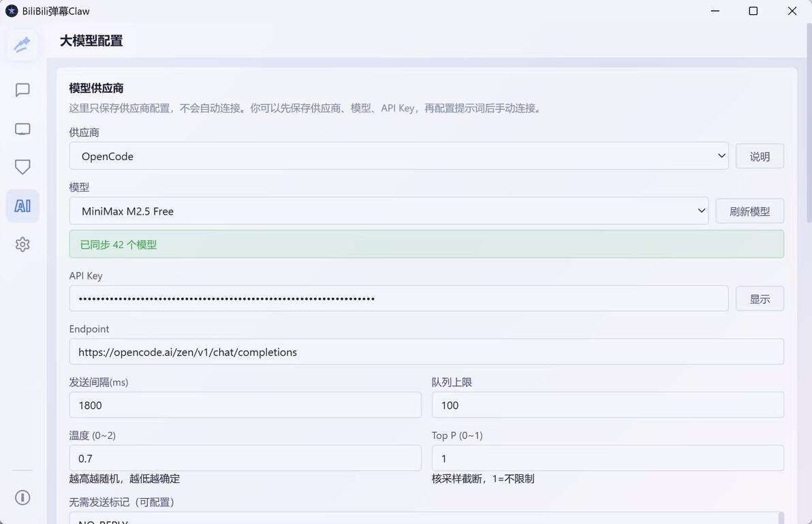
Task: Click the Top P field showing 1
Action: [608, 459]
